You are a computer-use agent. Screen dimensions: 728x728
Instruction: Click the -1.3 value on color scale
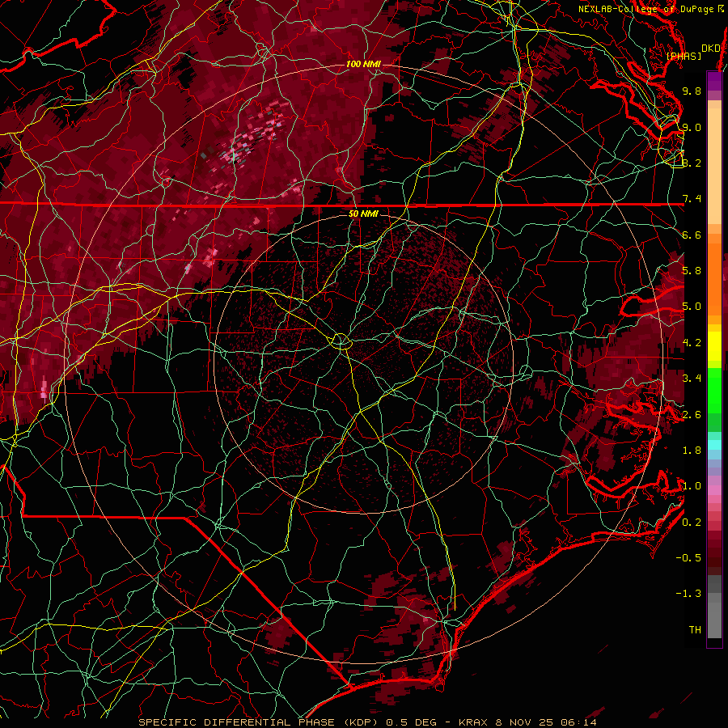(688, 594)
